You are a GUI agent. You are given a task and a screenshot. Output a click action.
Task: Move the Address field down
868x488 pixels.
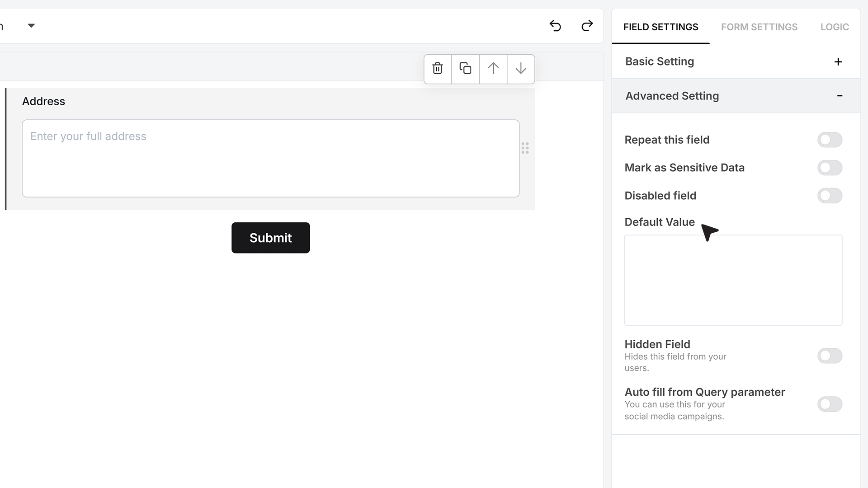pyautogui.click(x=521, y=69)
